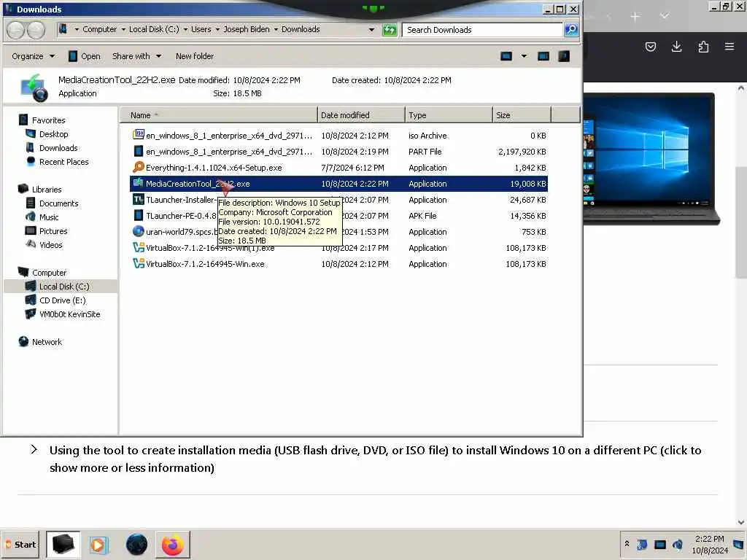Screen dimensions: 747x560
Task: Open the view options dropdown arrow
Action: tap(524, 56)
